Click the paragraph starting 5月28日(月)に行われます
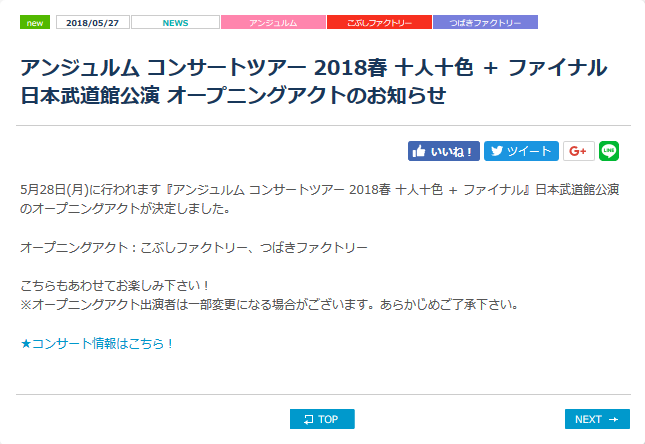The height and width of the screenshot is (444, 645). pos(320,199)
